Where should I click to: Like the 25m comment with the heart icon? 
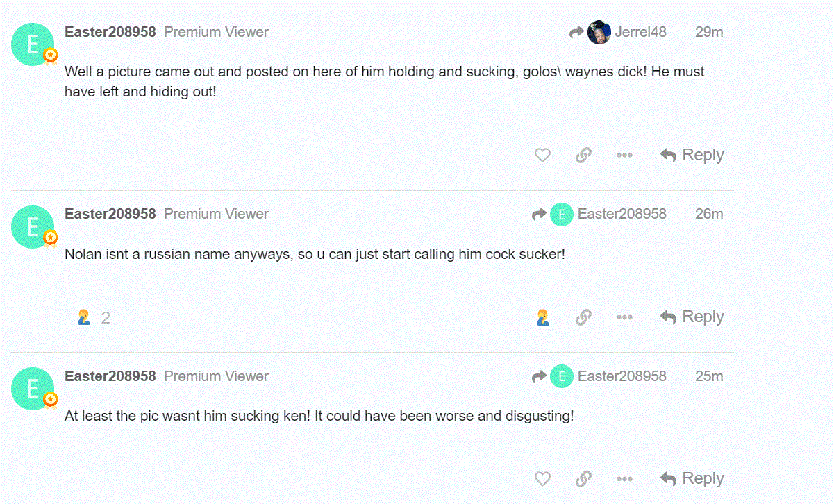point(542,479)
